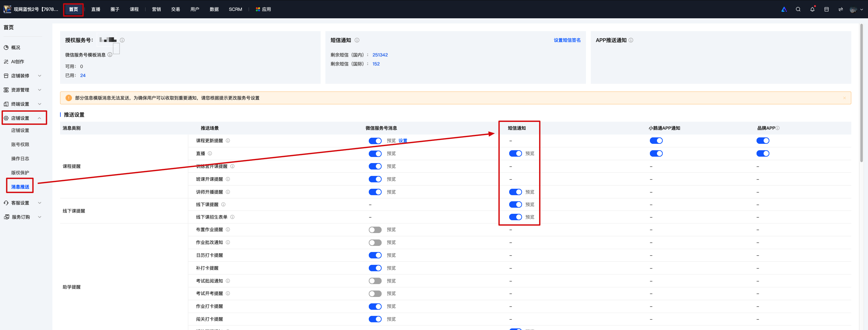
Task: Enable WeChat switch for 布置作业提醒
Action: click(375, 230)
